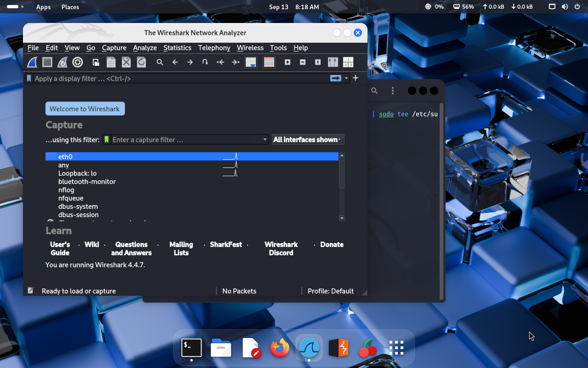
Task: Reload this capture file using the toolbar icon
Action: tap(141, 62)
